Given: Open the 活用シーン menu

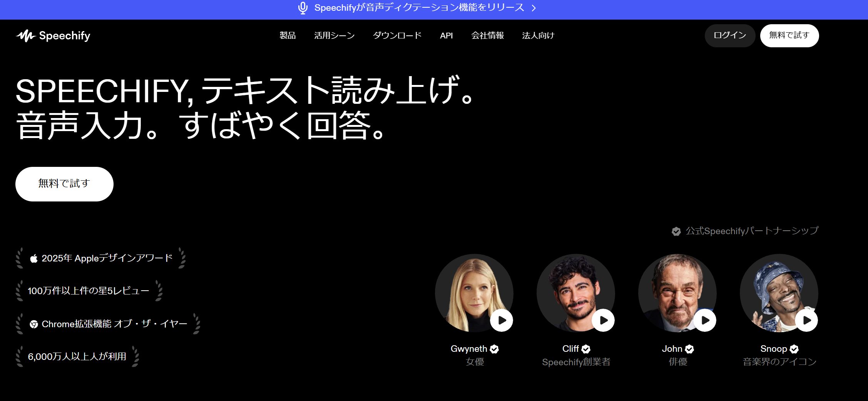Looking at the screenshot, I should (334, 35).
